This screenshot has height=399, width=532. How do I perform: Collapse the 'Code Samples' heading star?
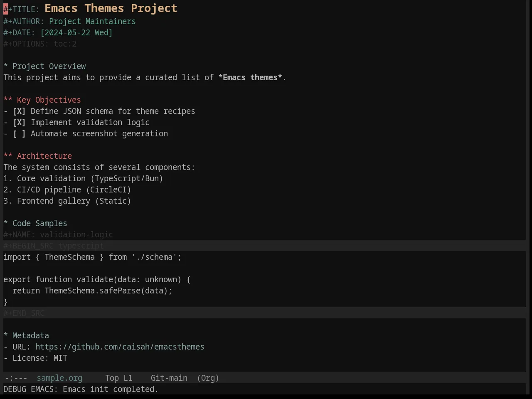click(x=6, y=224)
